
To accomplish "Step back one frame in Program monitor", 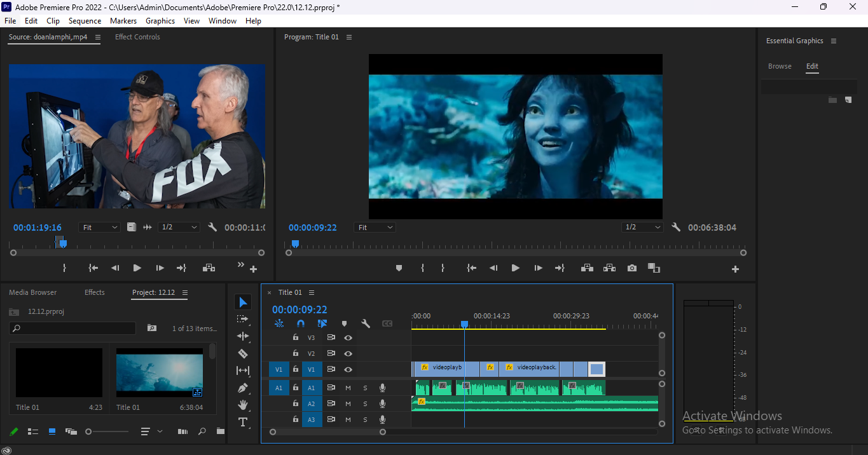I will point(493,268).
